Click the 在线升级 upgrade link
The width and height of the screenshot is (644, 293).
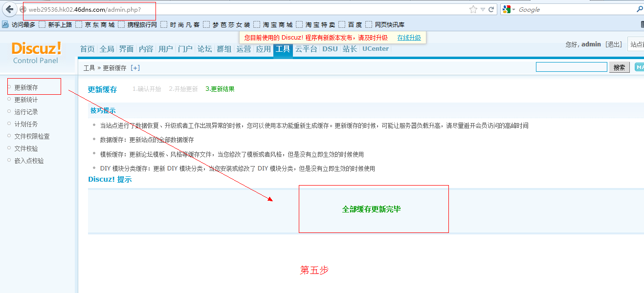[409, 38]
